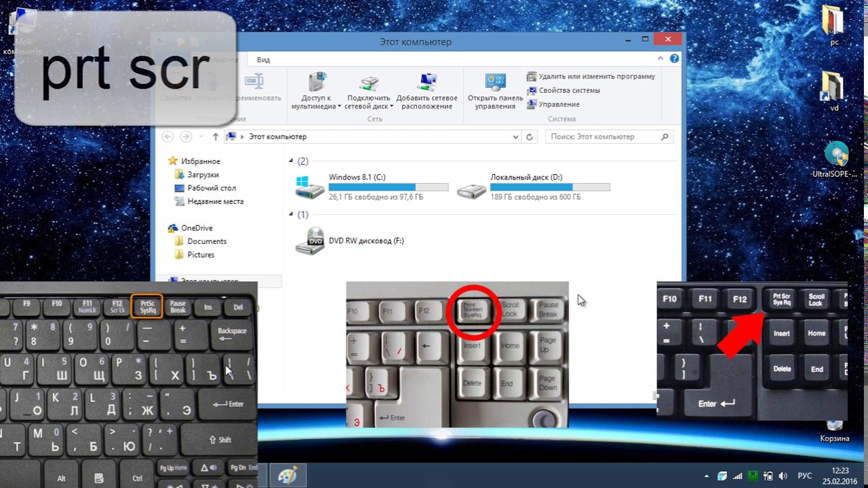Click Добавить сетевое расположение

[x=427, y=91]
